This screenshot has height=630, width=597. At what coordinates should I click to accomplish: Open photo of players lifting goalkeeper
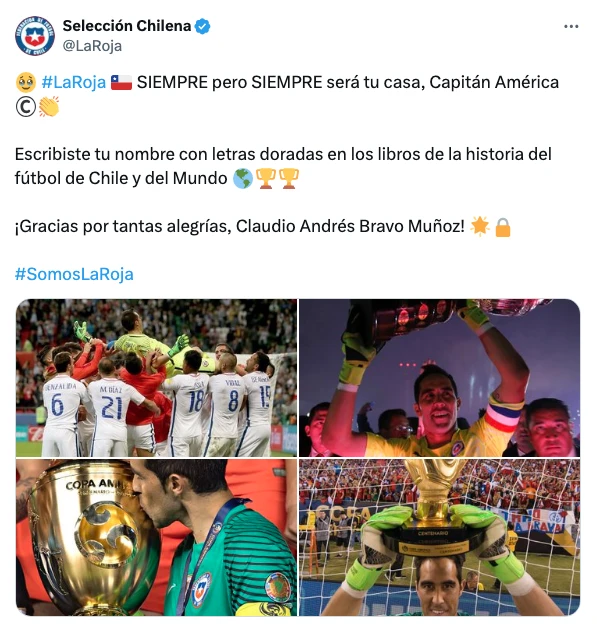coord(156,378)
